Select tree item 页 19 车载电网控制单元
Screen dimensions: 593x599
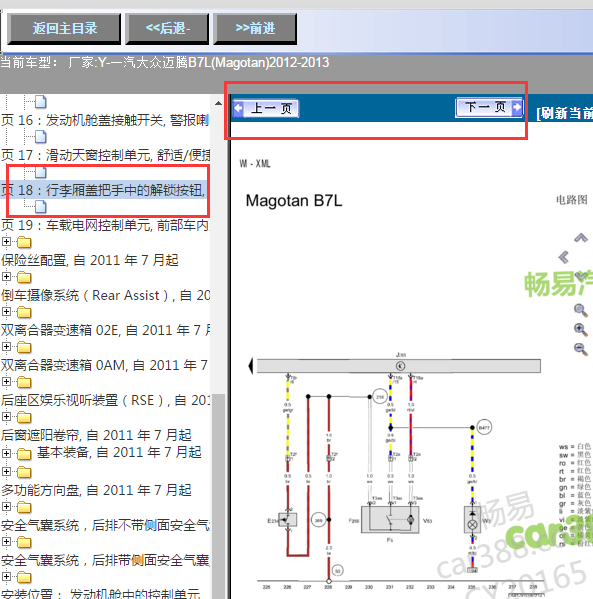click(105, 225)
